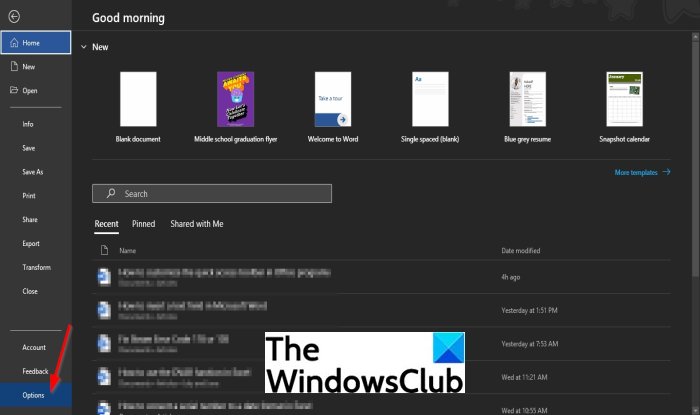Open document modified Wed at 11:21 AM
Viewport: 700px width, 415px height.
pos(381,377)
